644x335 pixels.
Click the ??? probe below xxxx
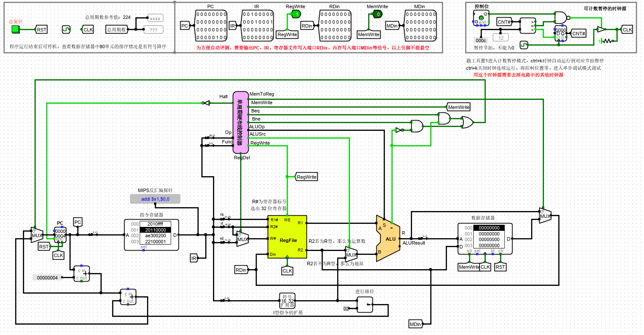click(x=153, y=30)
